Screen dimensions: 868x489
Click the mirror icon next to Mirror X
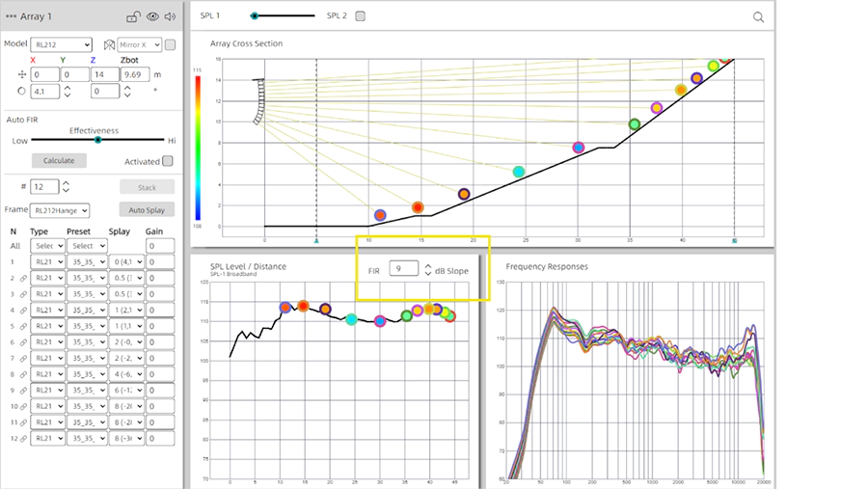tap(109, 44)
